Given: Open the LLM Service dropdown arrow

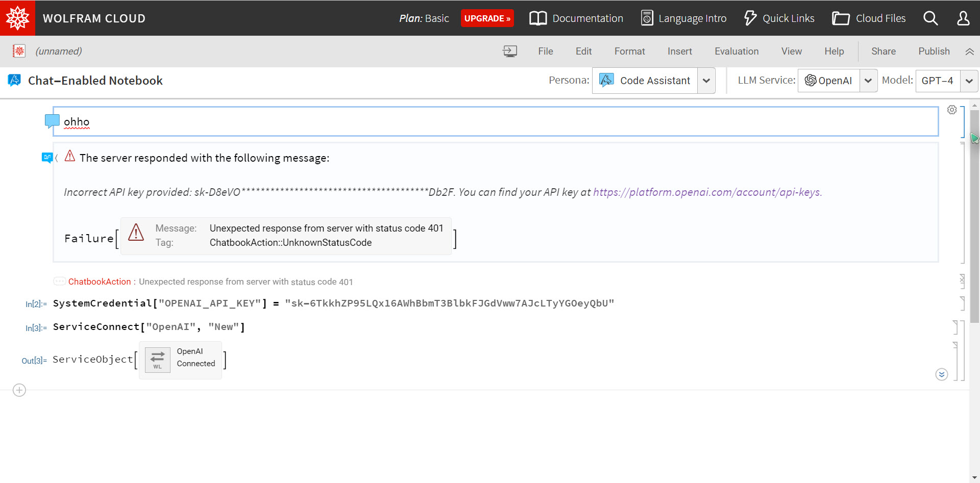Looking at the screenshot, I should [868, 81].
